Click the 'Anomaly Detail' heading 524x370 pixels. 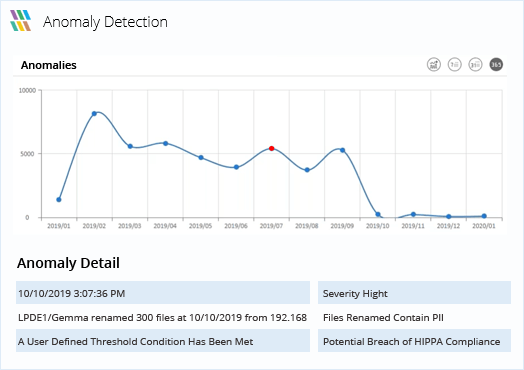point(68,263)
